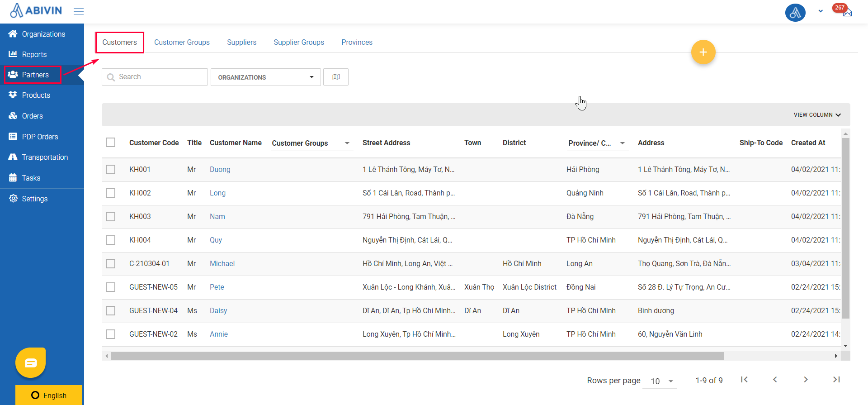Click the Products boxes icon
The image size is (868, 405).
click(x=13, y=95)
